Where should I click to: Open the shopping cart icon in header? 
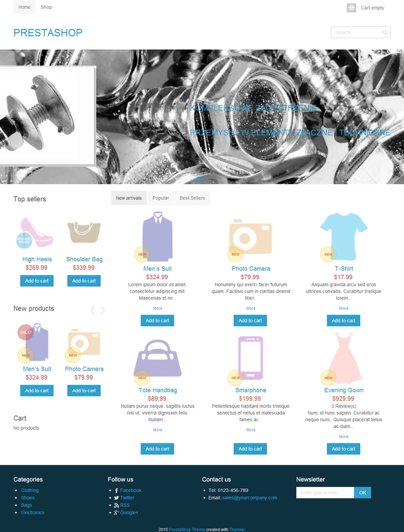pos(351,8)
